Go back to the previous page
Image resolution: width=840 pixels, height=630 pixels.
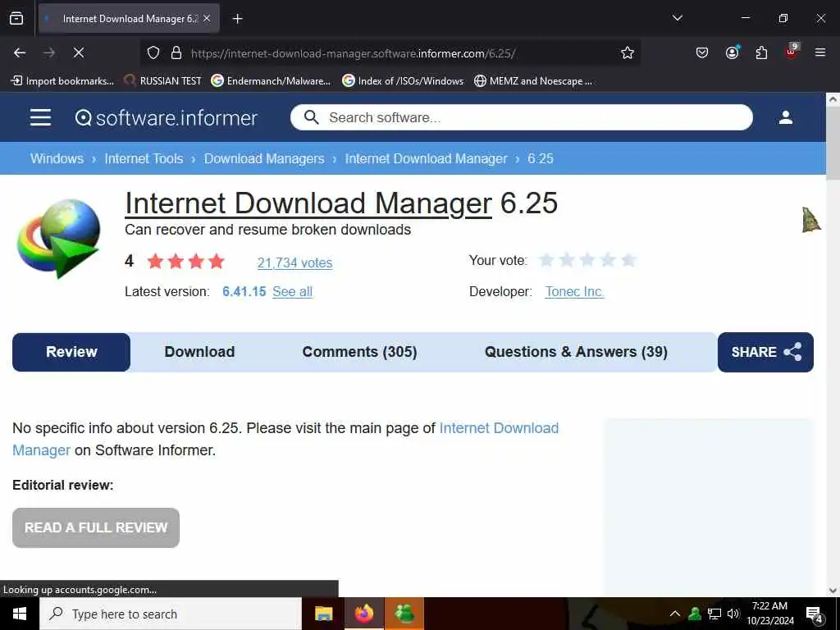click(20, 52)
